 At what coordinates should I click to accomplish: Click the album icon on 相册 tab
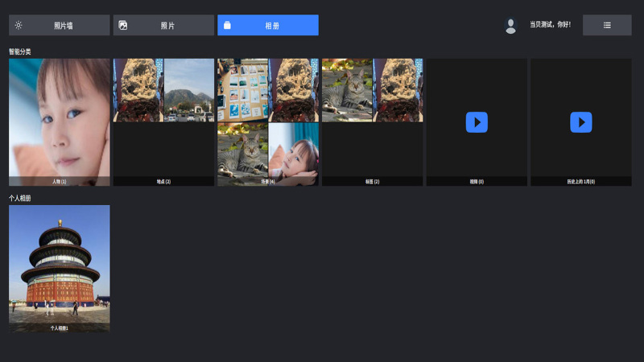point(227,25)
